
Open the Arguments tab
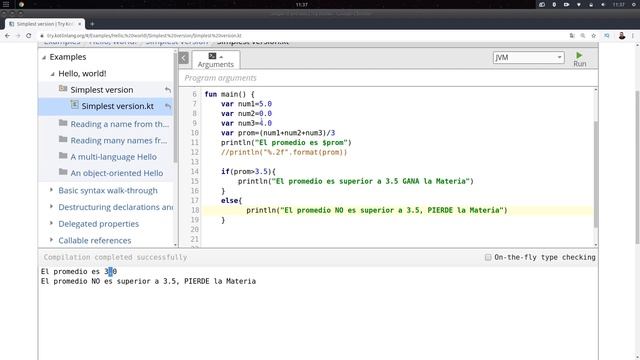[x=216, y=60]
